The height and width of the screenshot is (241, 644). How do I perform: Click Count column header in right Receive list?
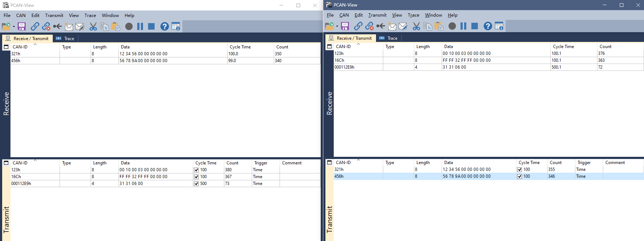point(605,47)
